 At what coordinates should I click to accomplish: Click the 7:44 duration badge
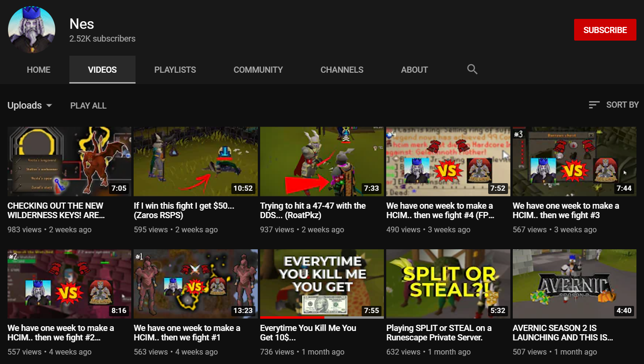[624, 188]
